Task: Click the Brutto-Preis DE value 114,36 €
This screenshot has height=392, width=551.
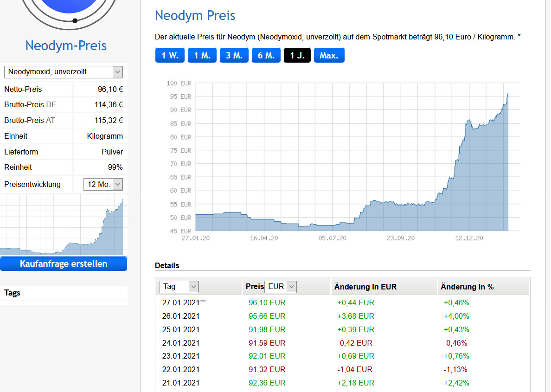Action: tap(109, 105)
